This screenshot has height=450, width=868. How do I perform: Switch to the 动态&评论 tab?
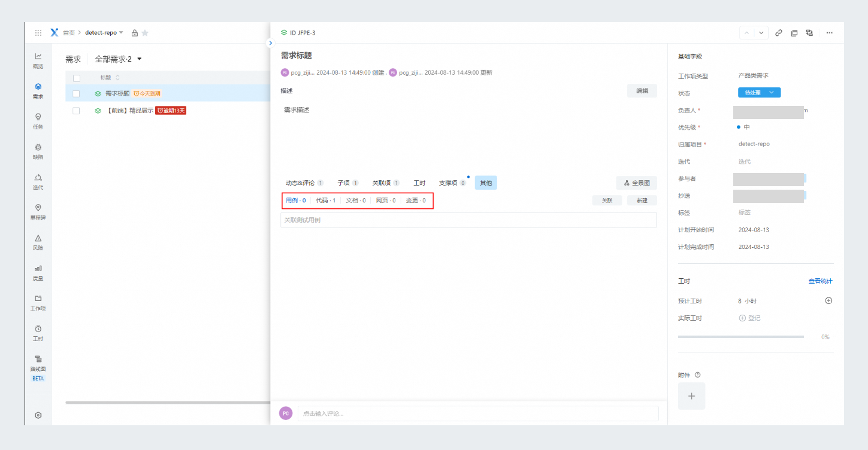tap(304, 183)
